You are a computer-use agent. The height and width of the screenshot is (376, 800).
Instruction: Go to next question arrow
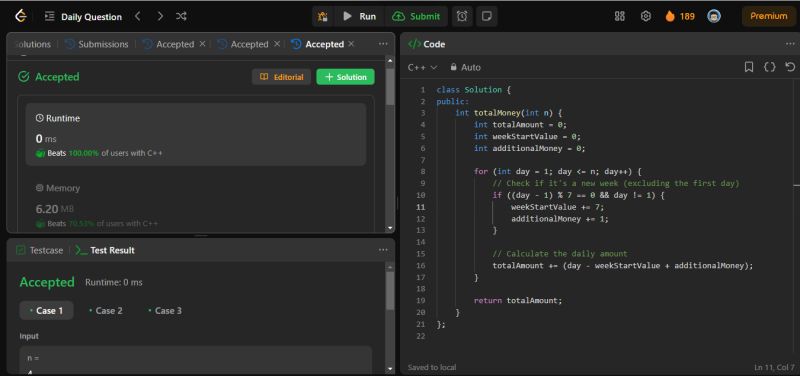pos(160,16)
